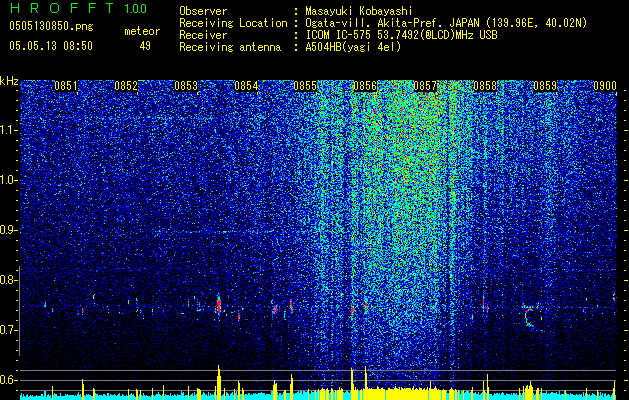Click the strong red meteor echo after 0853

(x=219, y=305)
